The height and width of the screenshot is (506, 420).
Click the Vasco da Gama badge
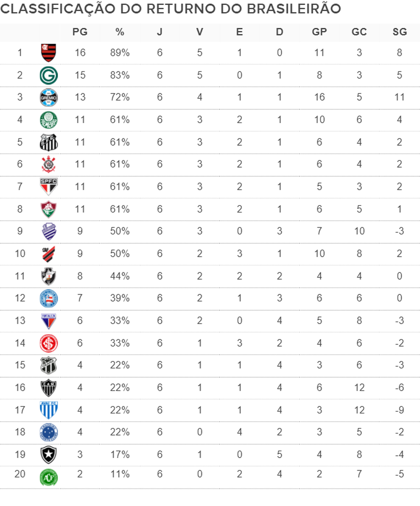(49, 276)
